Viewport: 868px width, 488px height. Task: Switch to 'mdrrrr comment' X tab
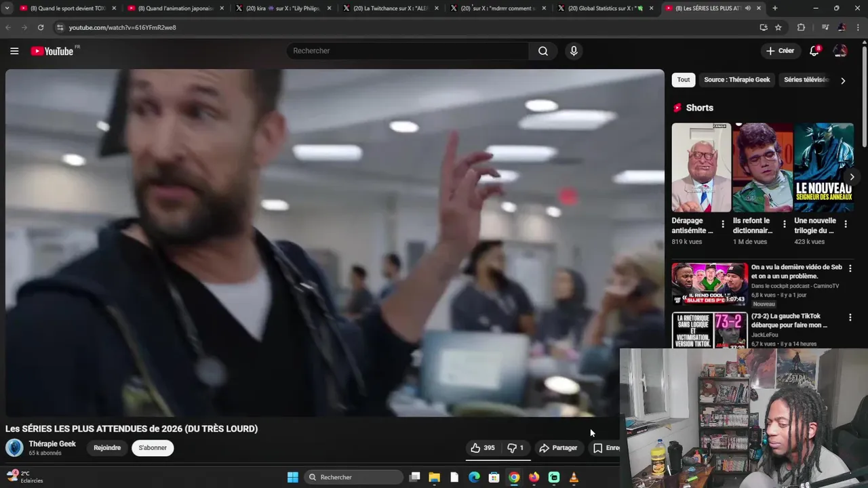[x=498, y=8]
